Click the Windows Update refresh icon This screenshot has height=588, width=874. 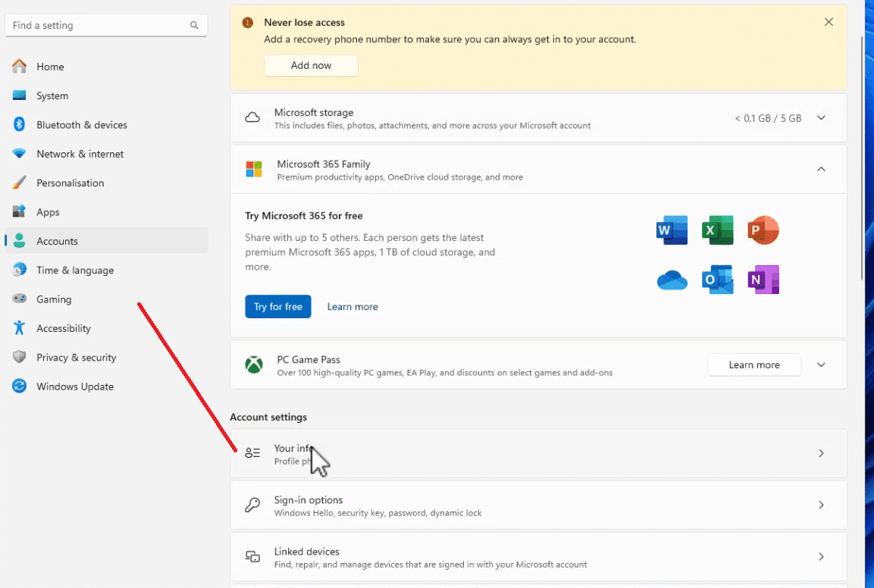(x=19, y=386)
